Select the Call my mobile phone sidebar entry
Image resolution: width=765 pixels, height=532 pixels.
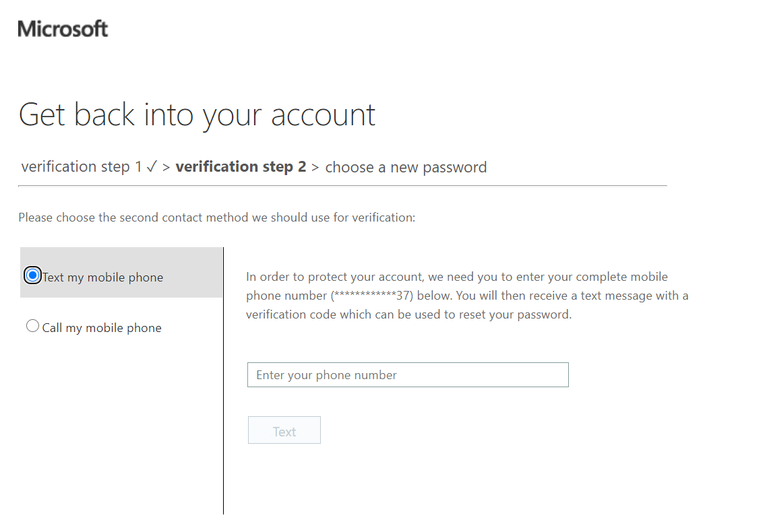point(102,327)
